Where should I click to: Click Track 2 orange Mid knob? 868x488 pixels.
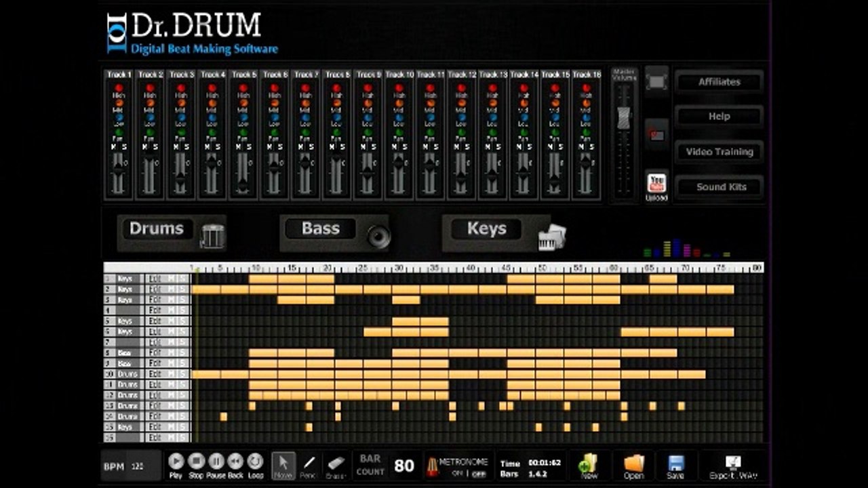click(150, 103)
